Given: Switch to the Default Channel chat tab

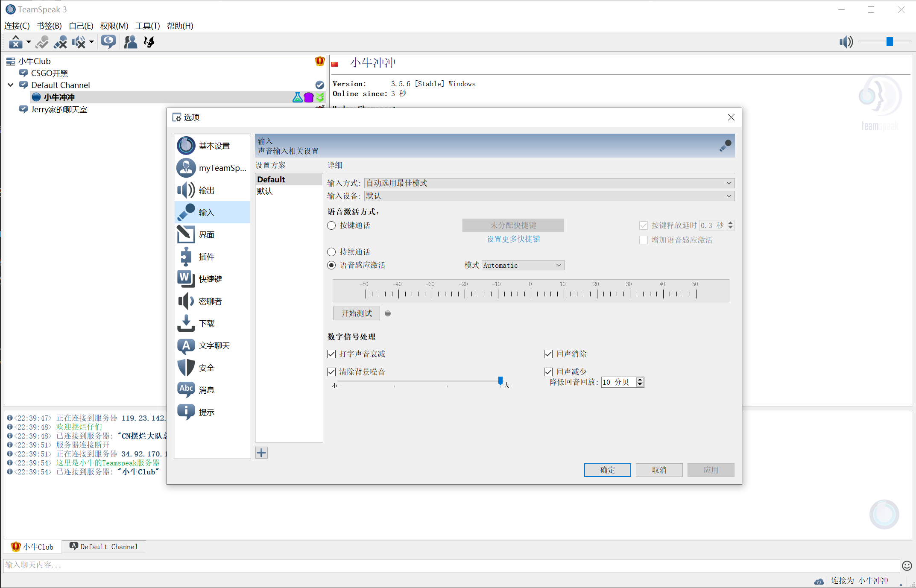Looking at the screenshot, I should point(104,547).
